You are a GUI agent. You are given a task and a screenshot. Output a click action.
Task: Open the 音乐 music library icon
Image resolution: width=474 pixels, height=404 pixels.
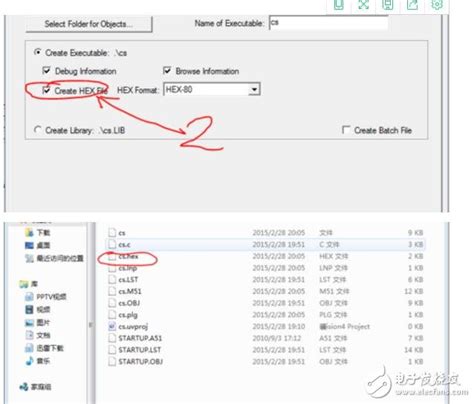29,361
